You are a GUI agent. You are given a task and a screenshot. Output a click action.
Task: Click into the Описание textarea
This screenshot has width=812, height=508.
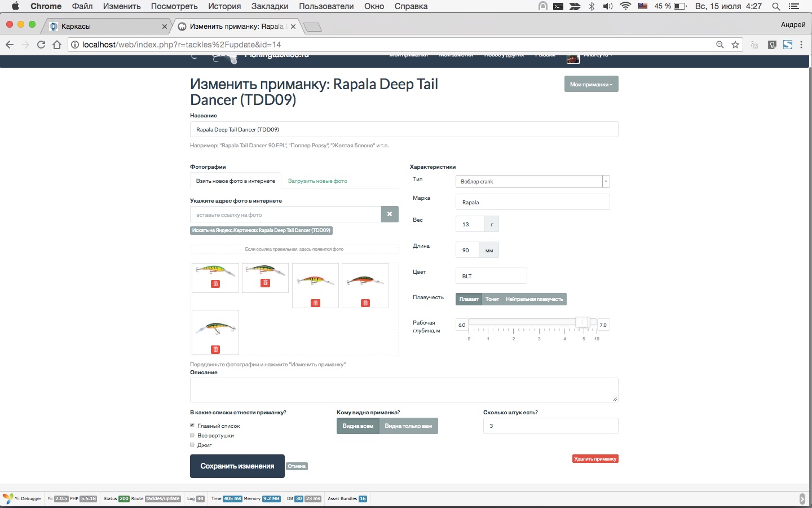404,390
